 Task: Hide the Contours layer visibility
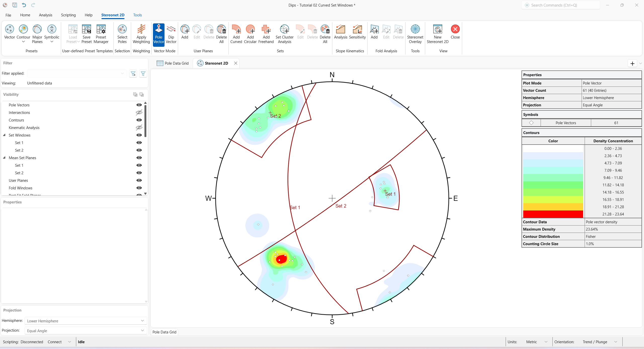coord(139,120)
